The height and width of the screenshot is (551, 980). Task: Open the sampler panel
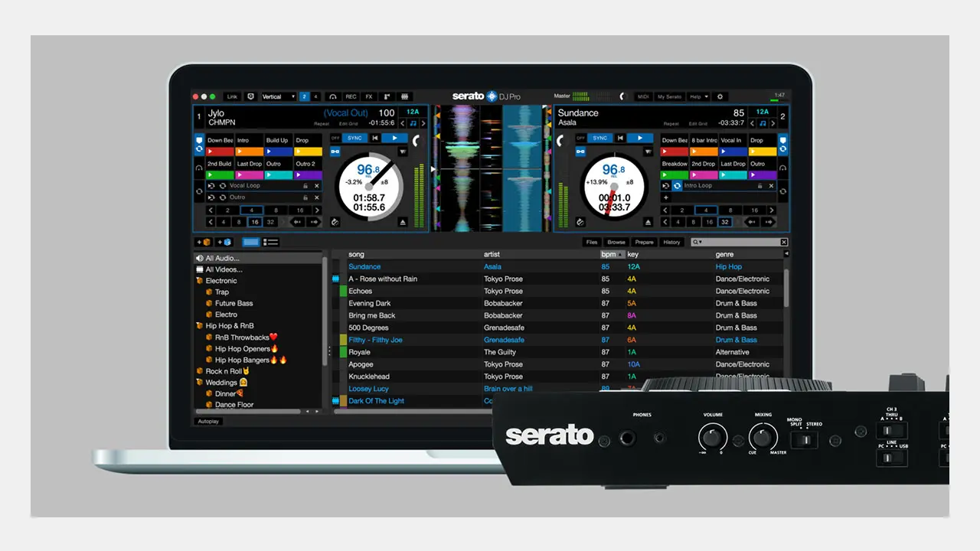click(404, 96)
